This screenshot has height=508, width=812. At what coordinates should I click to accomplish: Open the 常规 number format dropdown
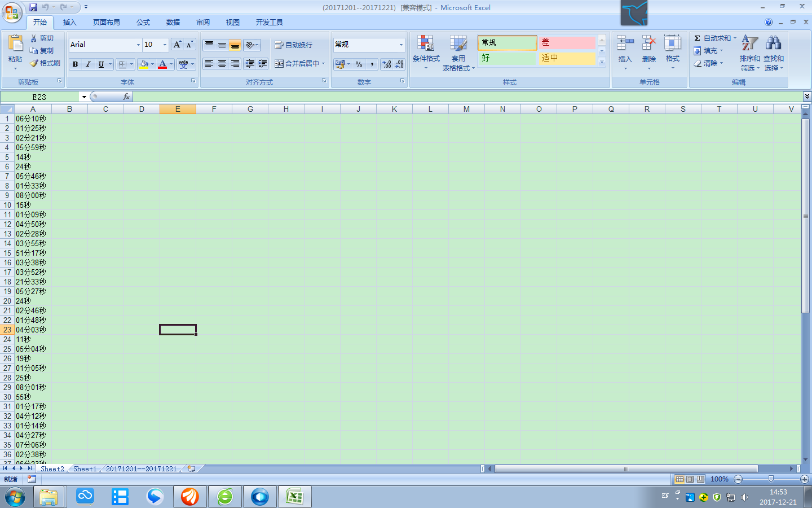401,45
